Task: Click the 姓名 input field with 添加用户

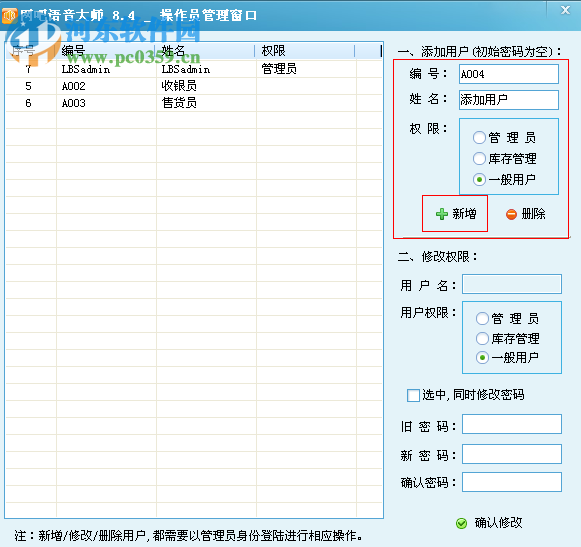Action: coord(509,100)
